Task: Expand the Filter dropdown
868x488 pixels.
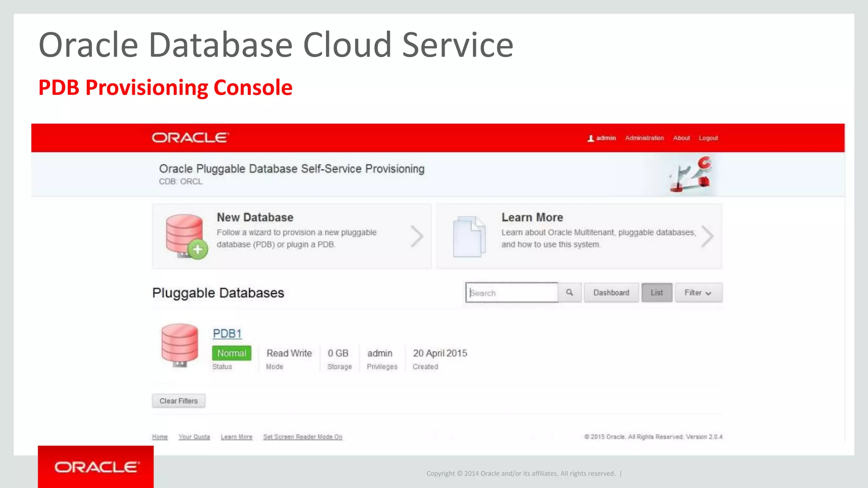Action: 698,293
